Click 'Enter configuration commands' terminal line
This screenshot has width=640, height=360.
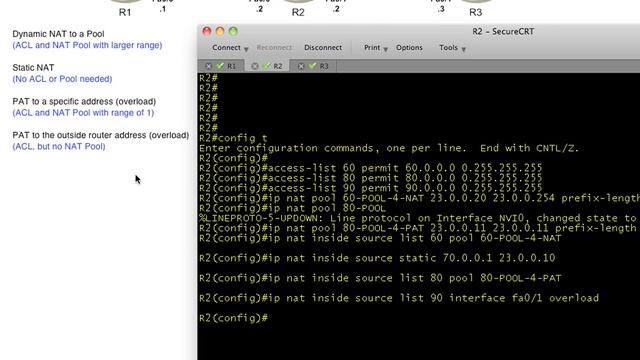389,148
